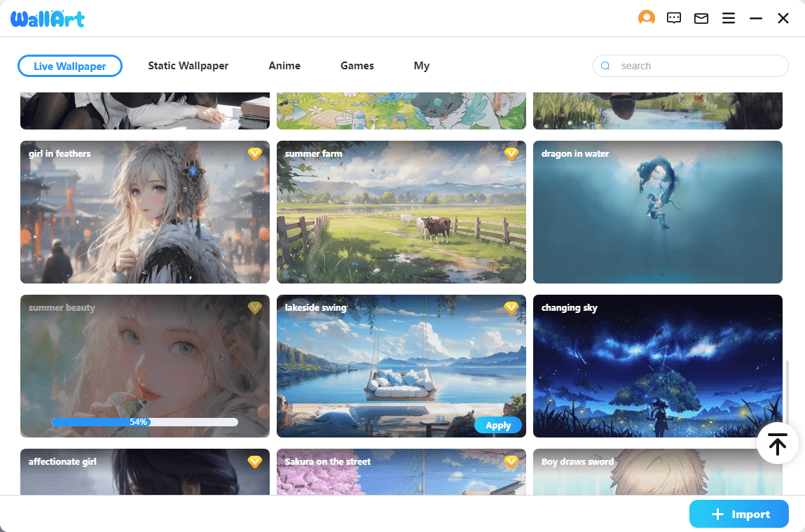805x532 pixels.
Task: Click premium diamond on summer beauty
Action: pos(254,307)
